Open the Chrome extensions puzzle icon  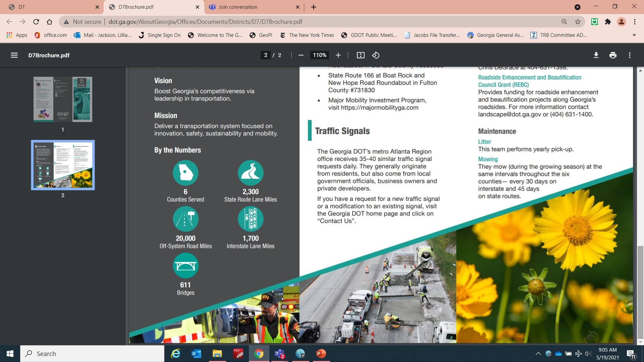coord(608,22)
